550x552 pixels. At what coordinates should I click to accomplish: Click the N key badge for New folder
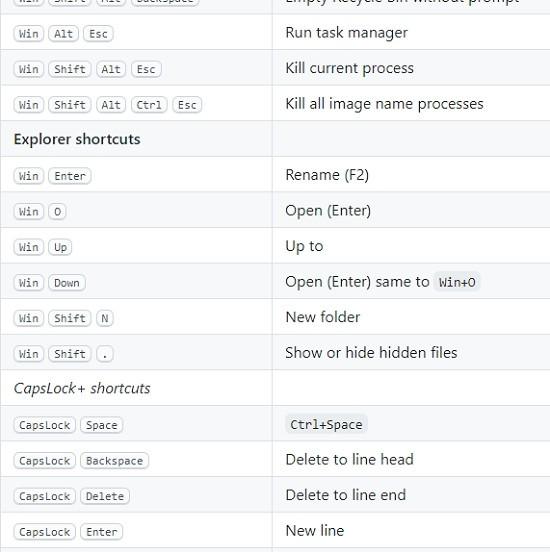pyautogui.click(x=105, y=318)
